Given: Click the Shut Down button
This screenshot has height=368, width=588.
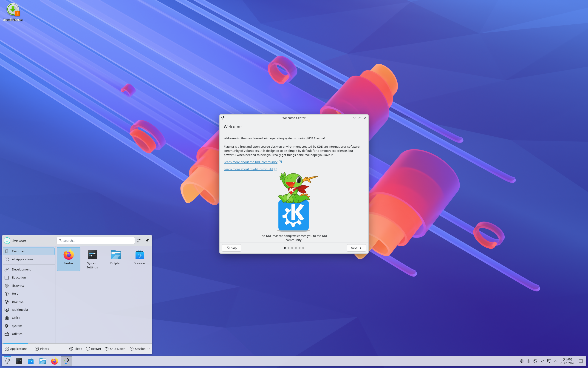Looking at the screenshot, I should (x=115, y=349).
